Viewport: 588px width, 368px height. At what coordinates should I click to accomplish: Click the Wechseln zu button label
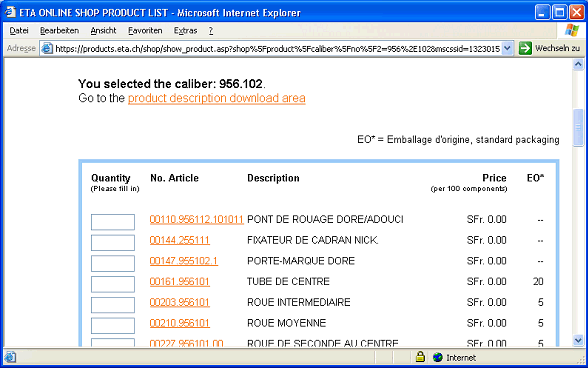pos(557,48)
